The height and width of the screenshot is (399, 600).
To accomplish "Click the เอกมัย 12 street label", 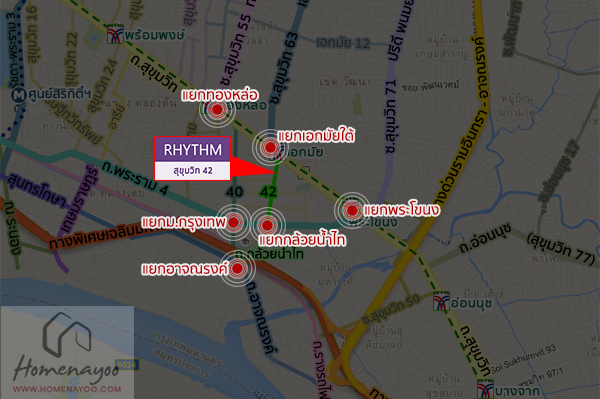I will tap(343, 43).
